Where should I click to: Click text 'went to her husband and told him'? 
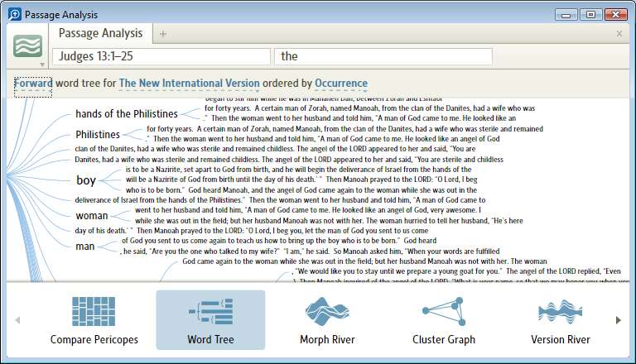coord(188,210)
